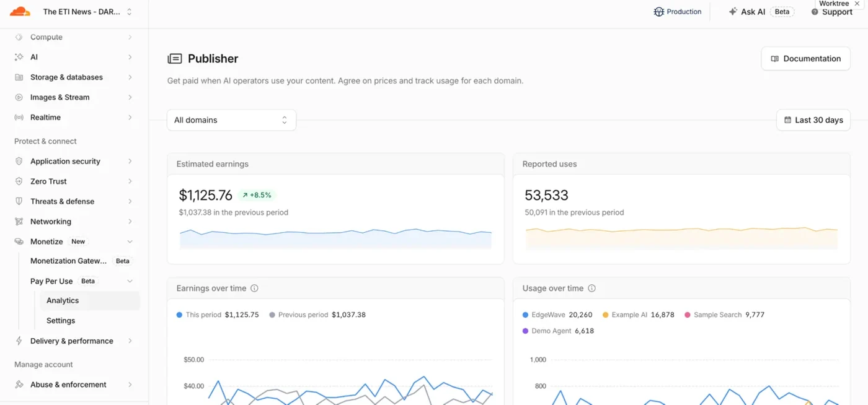The height and width of the screenshot is (405, 868).
Task: Click the Threats & defense icon
Action: [19, 201]
